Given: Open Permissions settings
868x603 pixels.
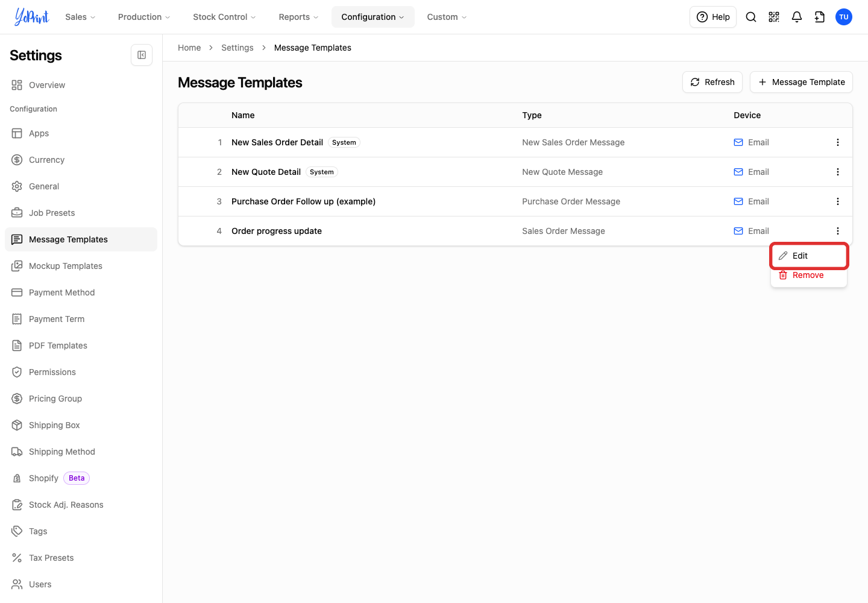Looking at the screenshot, I should (81, 372).
